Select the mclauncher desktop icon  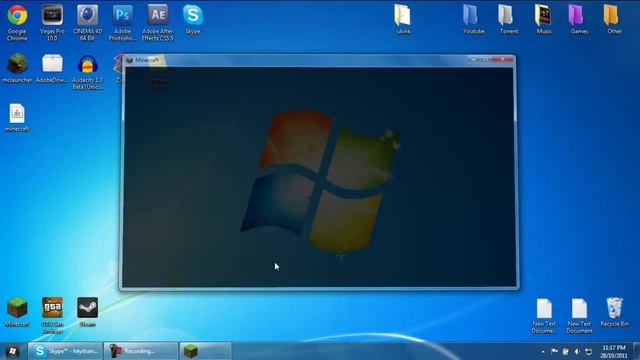pos(17,68)
